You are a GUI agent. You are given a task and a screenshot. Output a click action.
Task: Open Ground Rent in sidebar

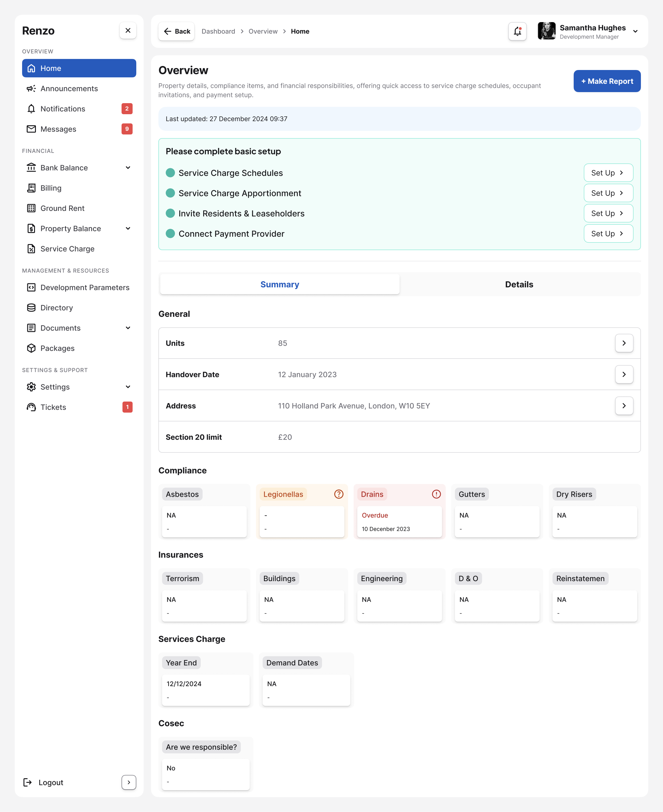(62, 208)
